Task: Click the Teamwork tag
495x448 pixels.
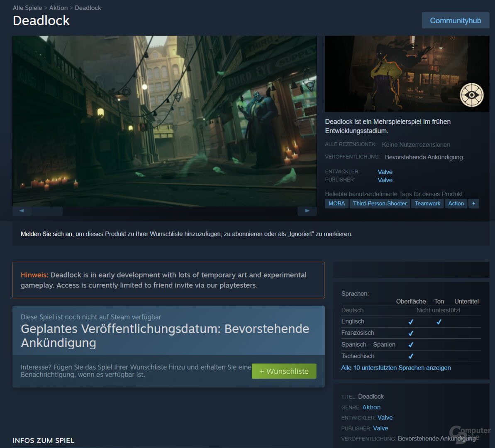Action: [427, 204]
